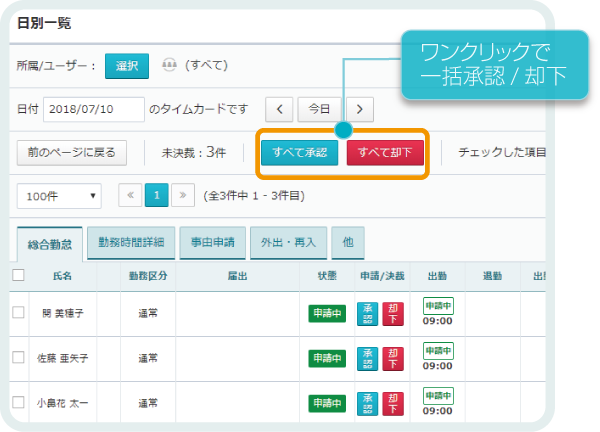The image size is (600, 432).
Task: Click the 状態 column header
Action: tap(327, 276)
